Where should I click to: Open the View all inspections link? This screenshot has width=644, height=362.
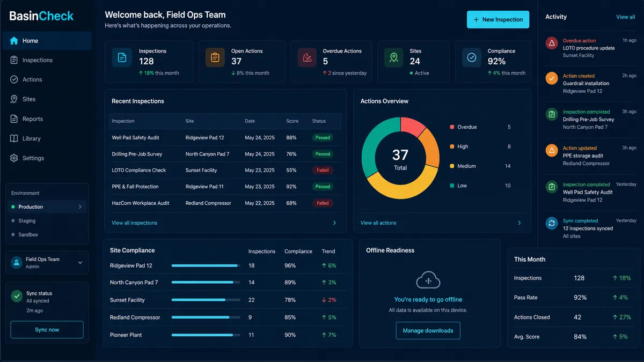[x=134, y=223]
